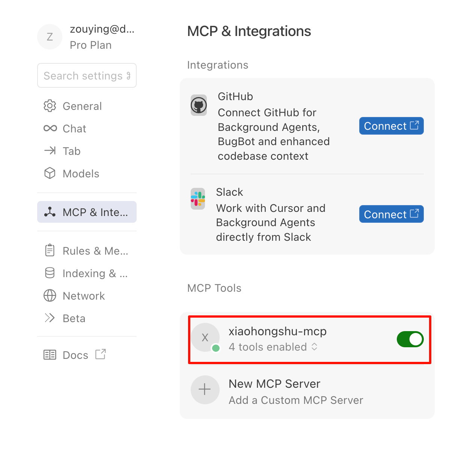The image size is (476, 453).
Task: Click the Network globe icon
Action: point(50,295)
